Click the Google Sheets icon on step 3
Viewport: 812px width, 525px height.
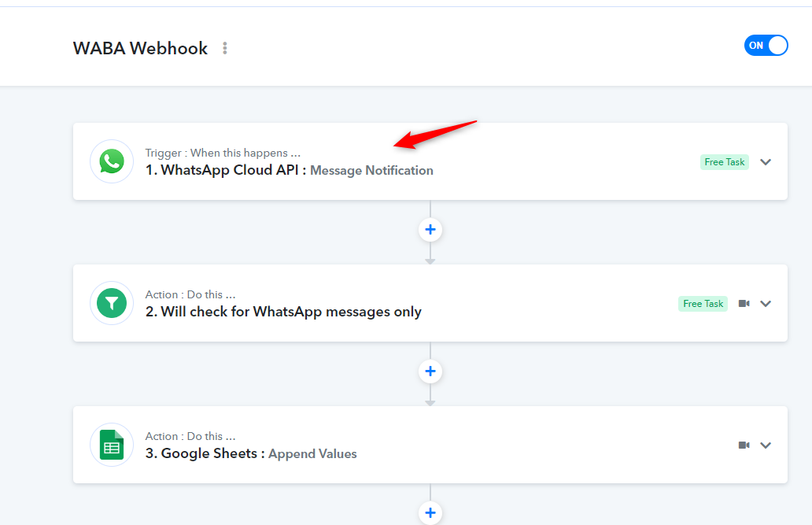click(x=112, y=445)
